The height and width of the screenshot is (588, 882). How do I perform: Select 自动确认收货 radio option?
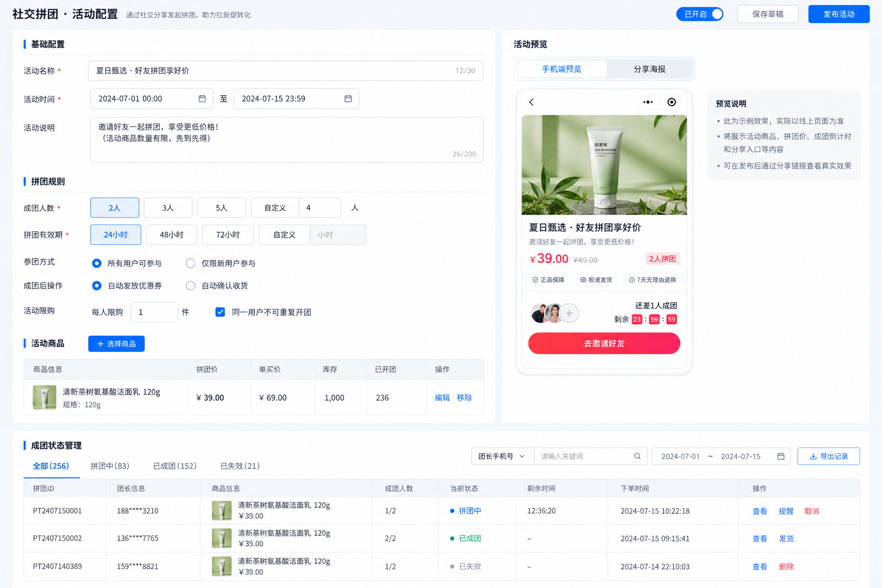[x=191, y=286]
